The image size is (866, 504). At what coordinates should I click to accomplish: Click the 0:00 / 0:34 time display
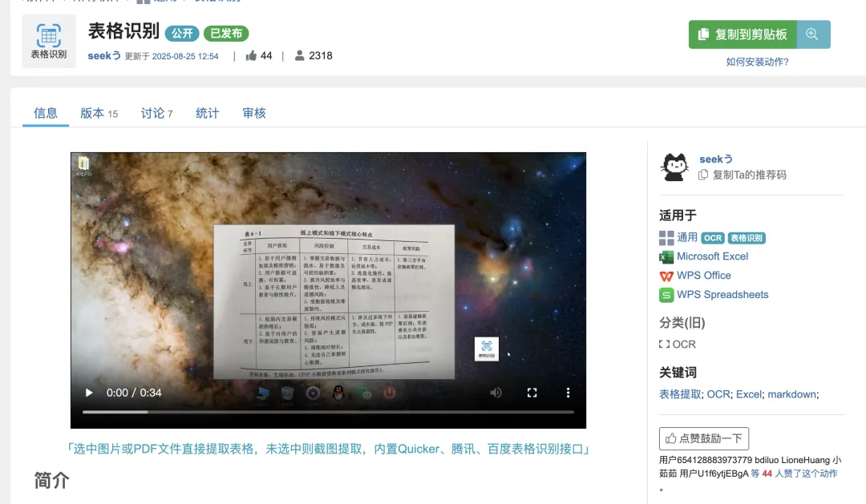(134, 393)
